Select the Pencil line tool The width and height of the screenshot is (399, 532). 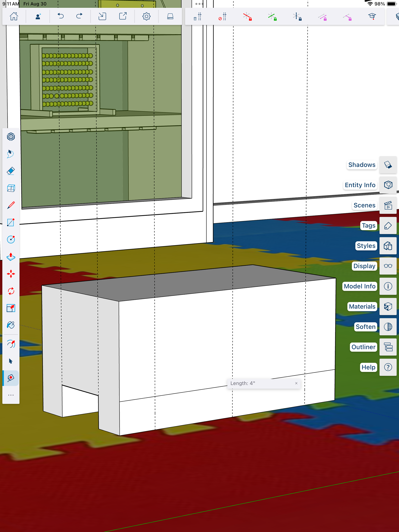tap(11, 205)
